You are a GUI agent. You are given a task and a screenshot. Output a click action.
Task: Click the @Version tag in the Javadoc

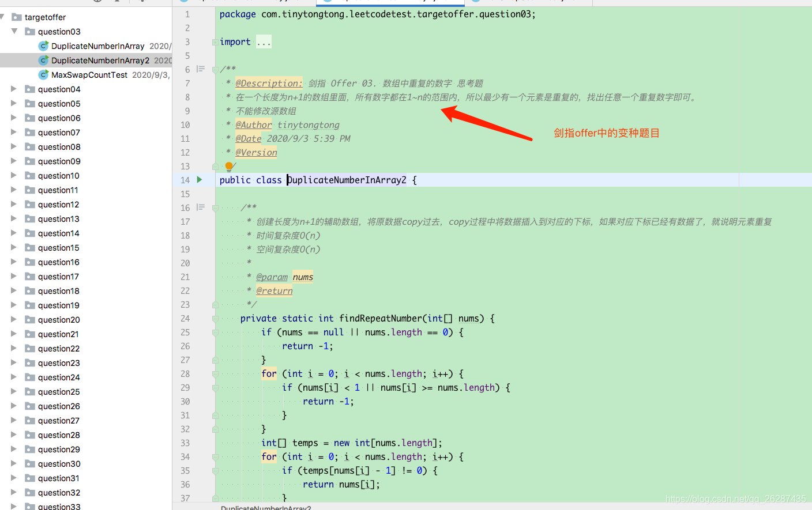tap(256, 153)
